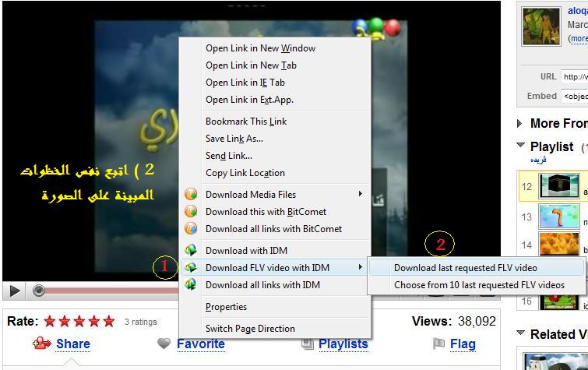This screenshot has width=588, height=370.
Task: Open the uploader avatar thumbnail
Action: click(541, 26)
